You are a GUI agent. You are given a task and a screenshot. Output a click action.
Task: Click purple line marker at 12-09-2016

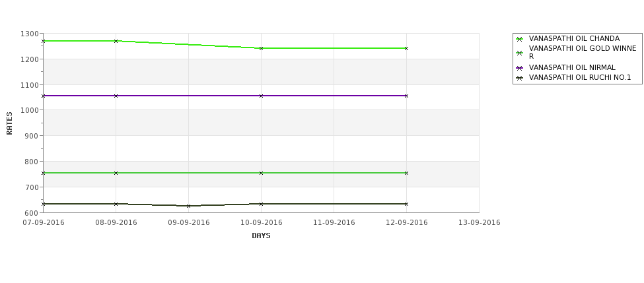click(407, 96)
